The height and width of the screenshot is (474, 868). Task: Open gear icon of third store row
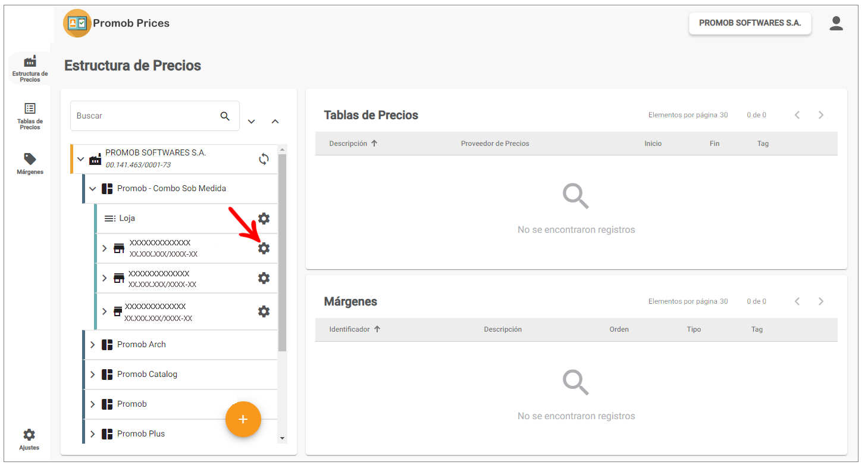[x=264, y=311]
